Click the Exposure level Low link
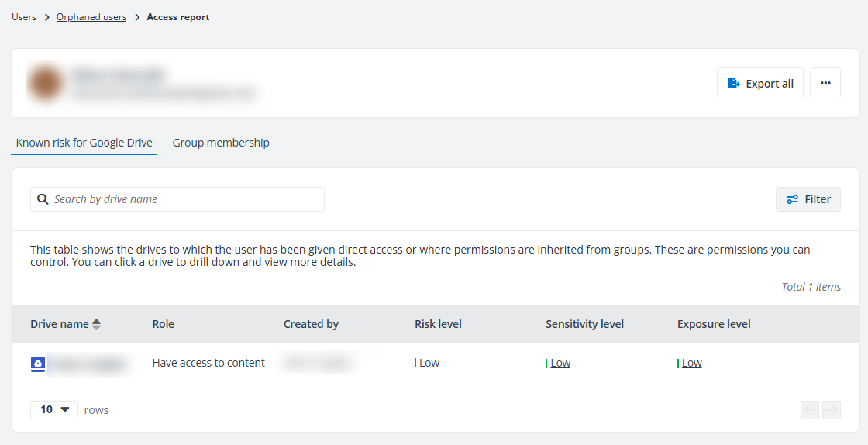Image resolution: width=868 pixels, height=445 pixels. 691,363
